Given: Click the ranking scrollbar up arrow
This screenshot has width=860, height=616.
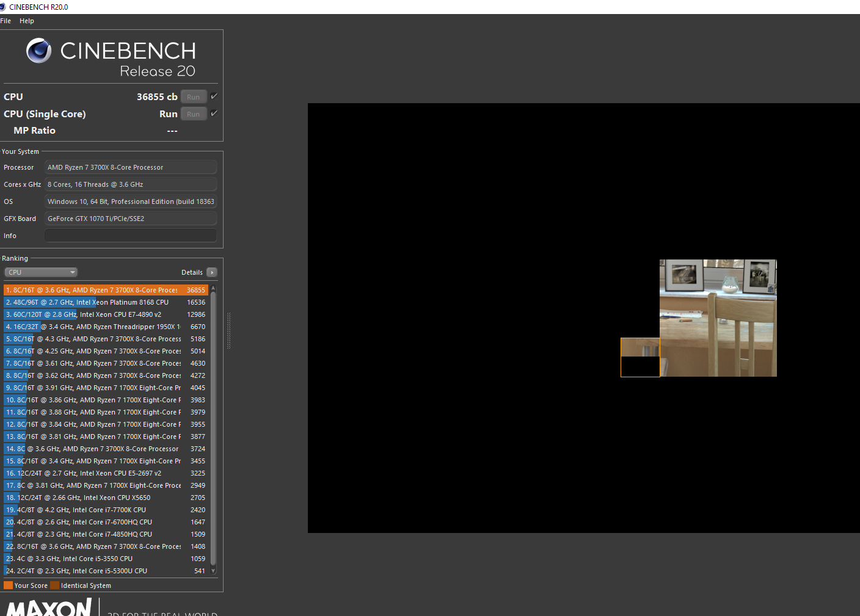Looking at the screenshot, I should click(x=213, y=288).
